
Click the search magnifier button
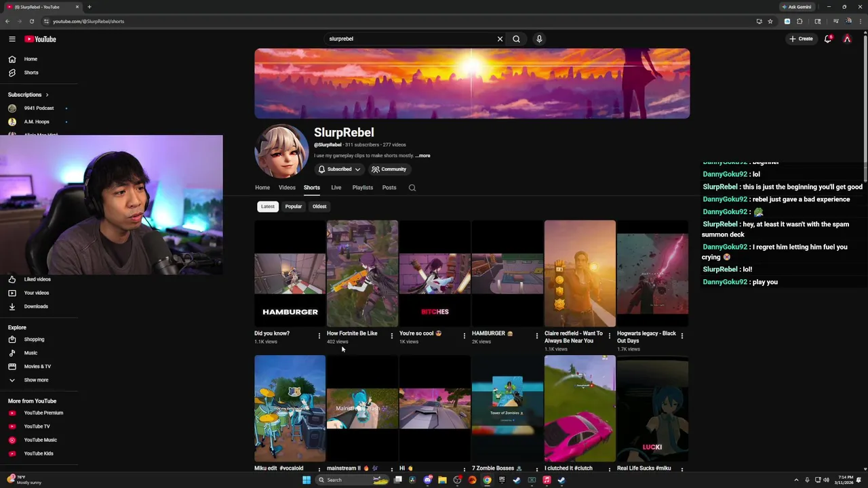(x=516, y=39)
